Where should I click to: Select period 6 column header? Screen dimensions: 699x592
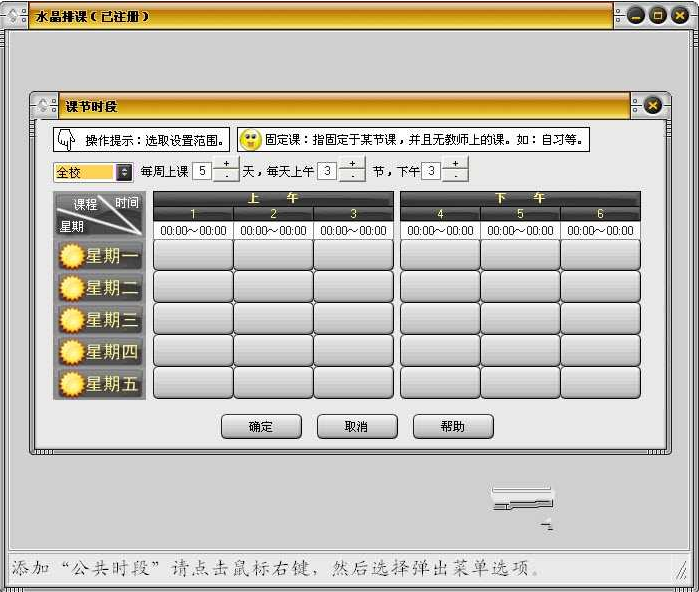[x=600, y=214]
